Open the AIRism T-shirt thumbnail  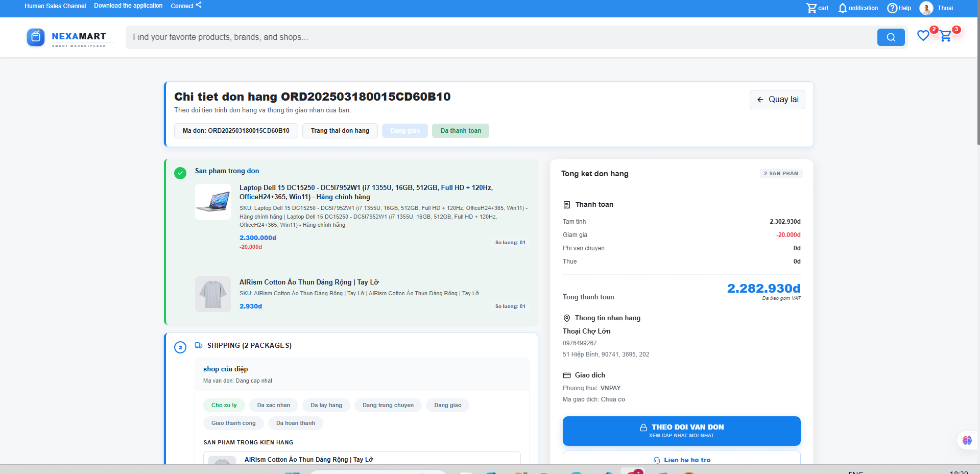(213, 294)
